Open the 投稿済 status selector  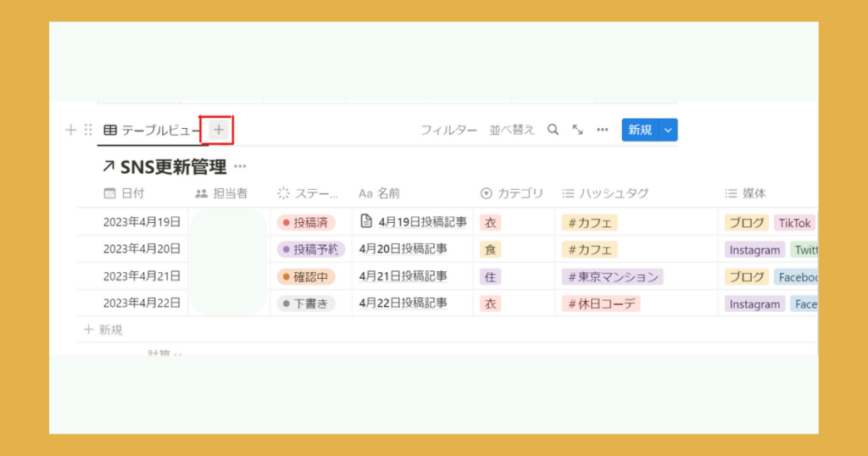tap(306, 223)
